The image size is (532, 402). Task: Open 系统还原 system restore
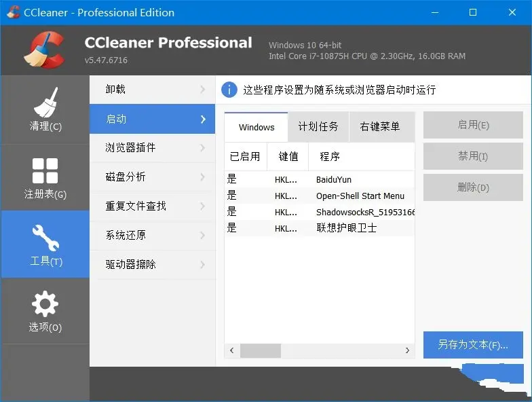[x=152, y=235]
